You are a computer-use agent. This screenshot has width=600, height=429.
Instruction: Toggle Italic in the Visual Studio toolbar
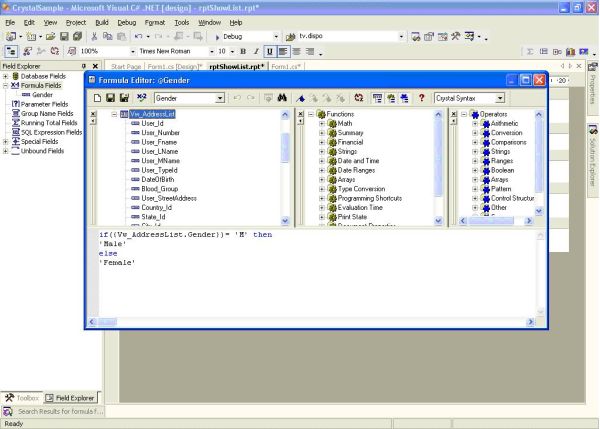256,51
